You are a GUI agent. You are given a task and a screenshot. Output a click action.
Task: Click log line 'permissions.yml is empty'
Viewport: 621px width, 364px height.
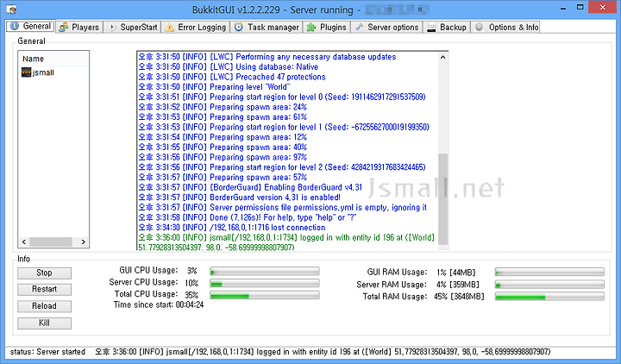[283, 208]
